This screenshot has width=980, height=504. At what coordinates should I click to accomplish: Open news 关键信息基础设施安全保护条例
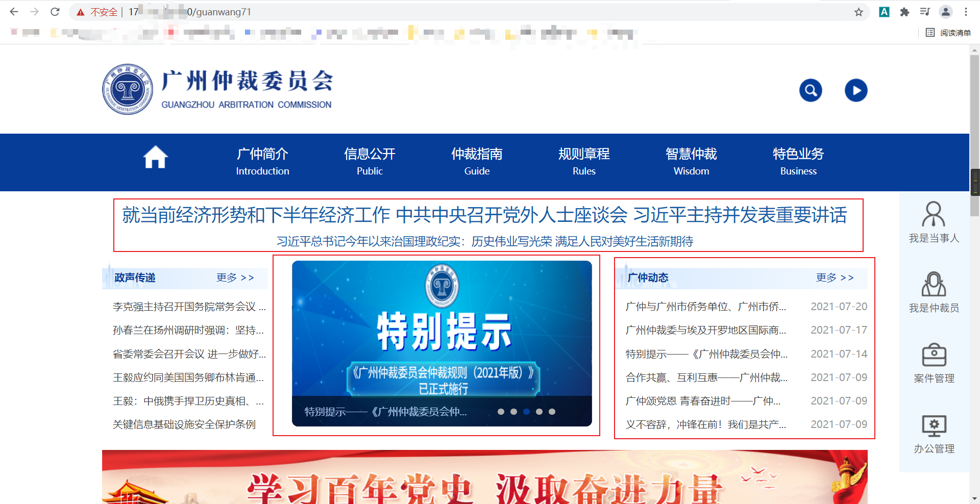(x=184, y=424)
